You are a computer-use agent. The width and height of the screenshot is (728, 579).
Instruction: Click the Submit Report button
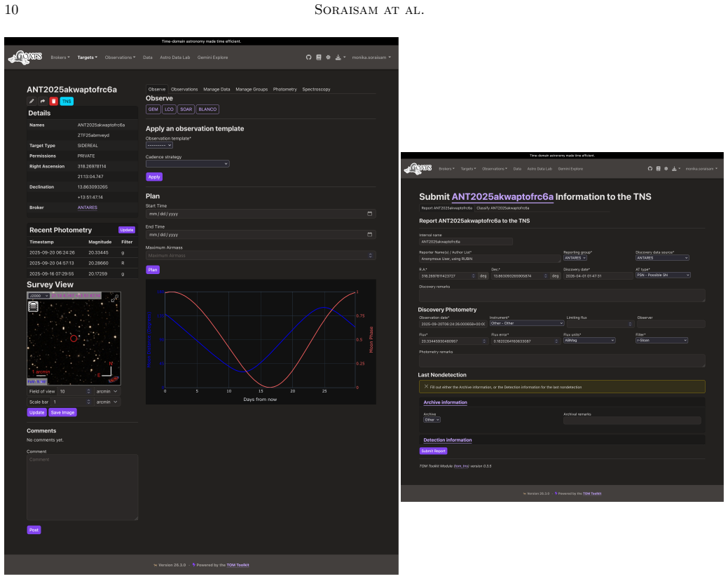[433, 451]
